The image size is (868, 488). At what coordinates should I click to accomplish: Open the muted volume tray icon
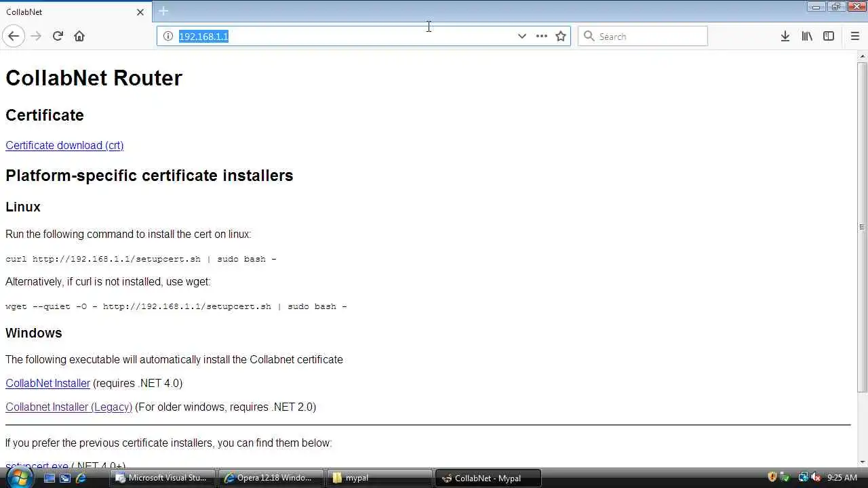click(x=816, y=477)
